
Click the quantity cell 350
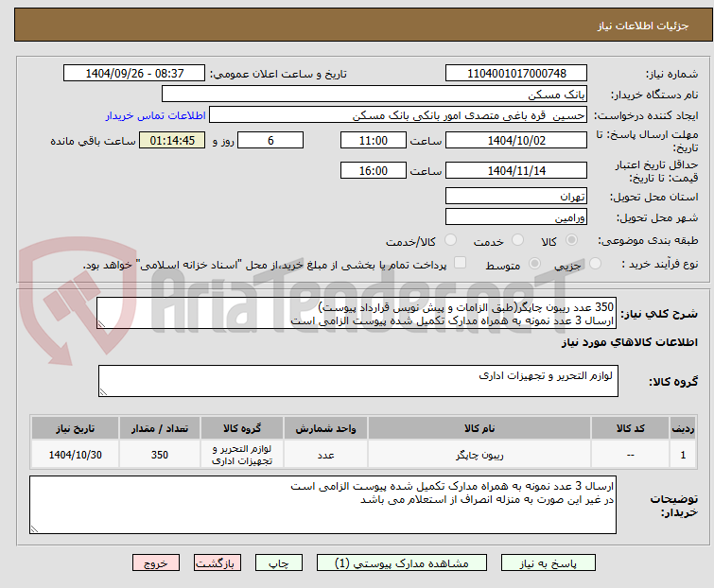click(160, 455)
